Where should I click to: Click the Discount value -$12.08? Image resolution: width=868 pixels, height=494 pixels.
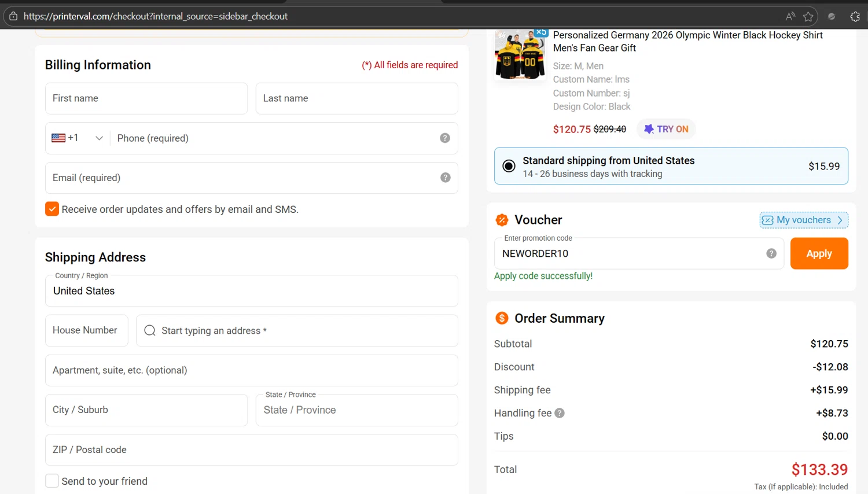click(830, 367)
